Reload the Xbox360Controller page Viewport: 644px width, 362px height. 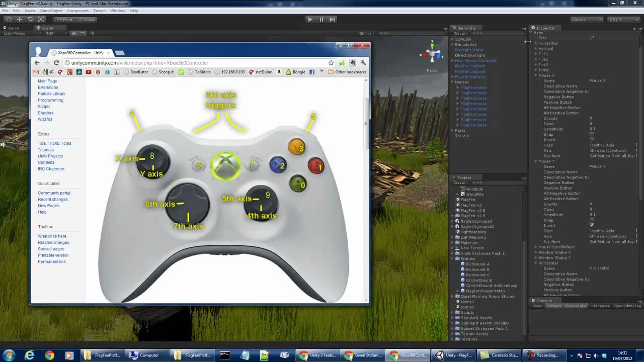coord(56,63)
